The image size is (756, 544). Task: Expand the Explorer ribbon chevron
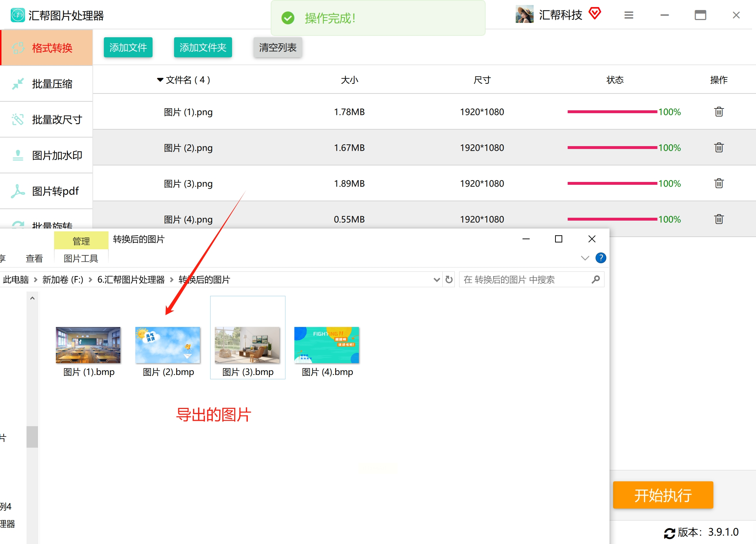(585, 258)
